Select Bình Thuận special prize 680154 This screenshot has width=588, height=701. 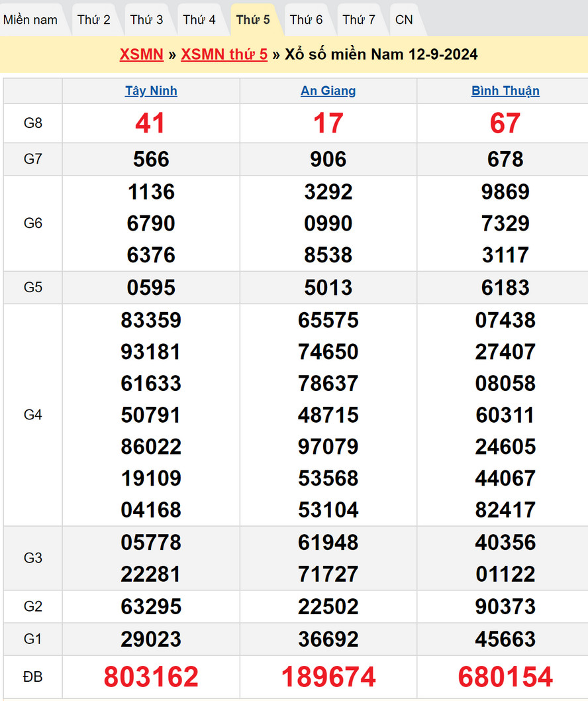point(505,676)
